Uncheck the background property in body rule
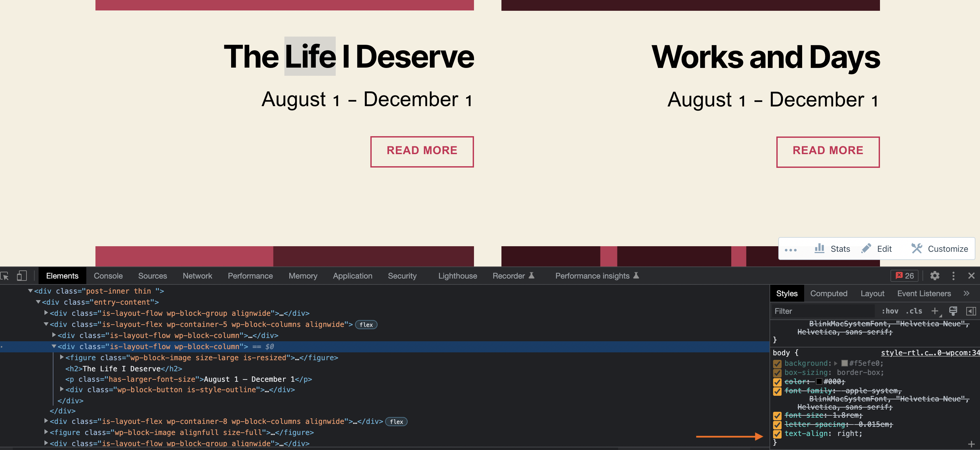This screenshot has height=450, width=980. tap(777, 363)
